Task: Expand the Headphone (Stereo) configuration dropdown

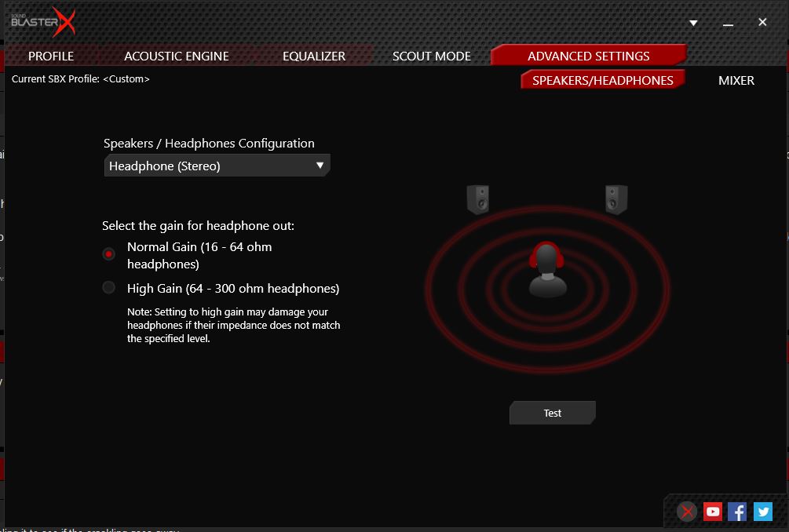Action: pos(217,166)
